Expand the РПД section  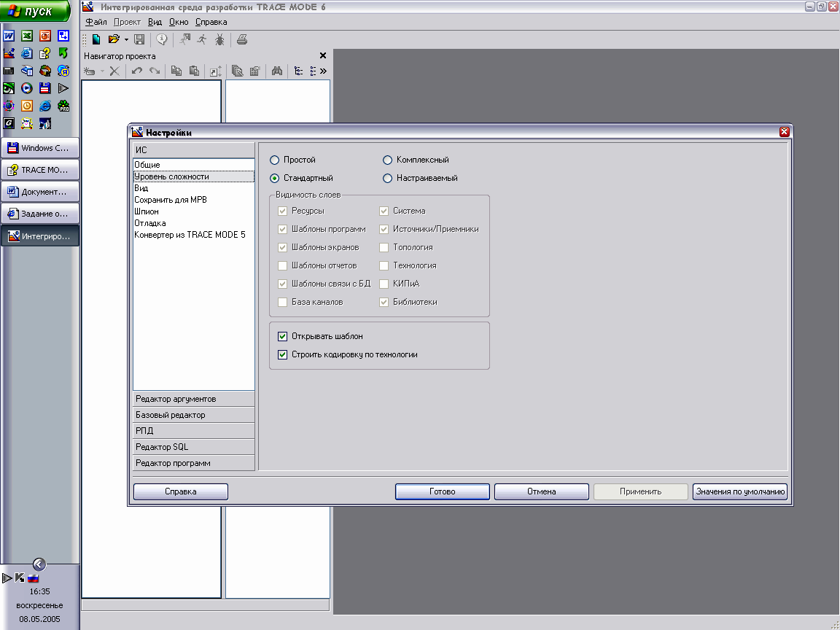point(193,431)
